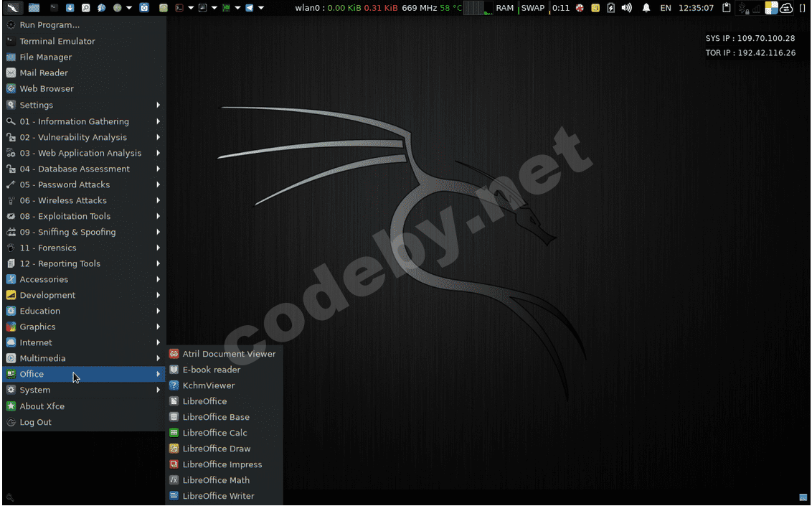
Task: Open the Graphics category
Action: [83, 327]
